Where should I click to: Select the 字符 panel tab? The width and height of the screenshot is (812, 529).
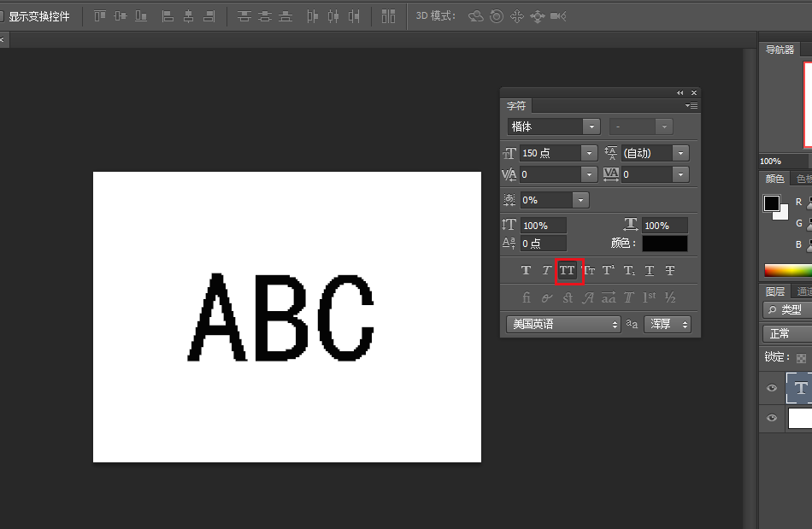tap(516, 106)
